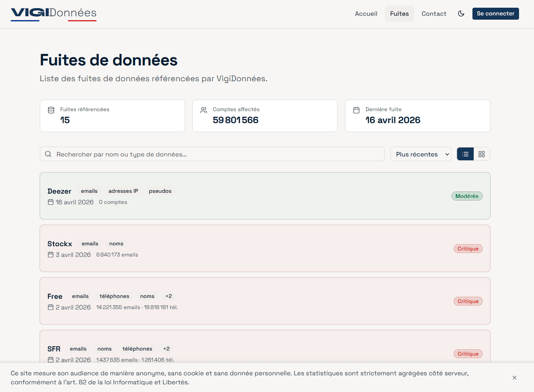The image size is (534, 392).
Task: Click the 6 840 173 emails count
Action: pos(117,255)
